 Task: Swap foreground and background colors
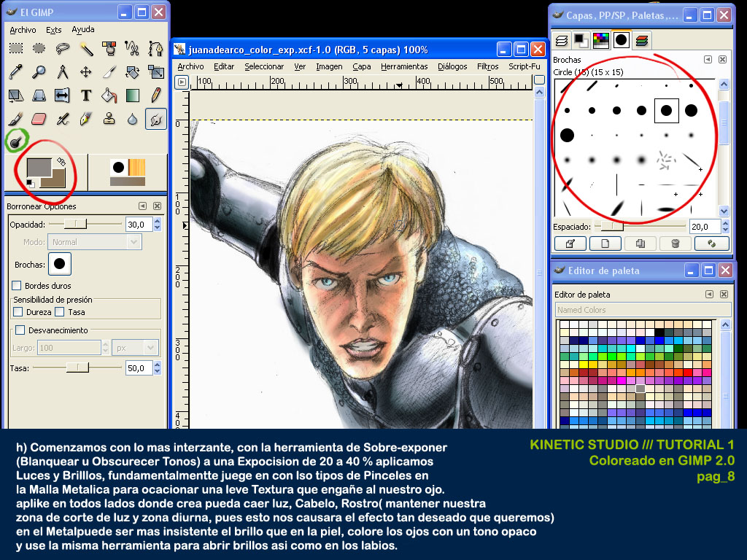[x=61, y=162]
